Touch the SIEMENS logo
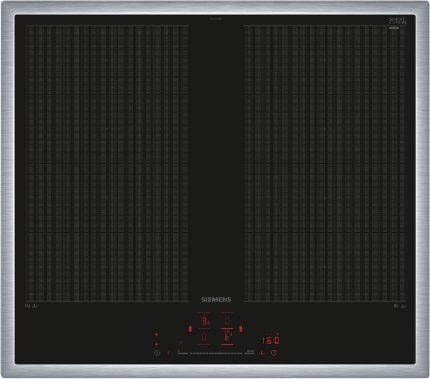 [x=216, y=300]
